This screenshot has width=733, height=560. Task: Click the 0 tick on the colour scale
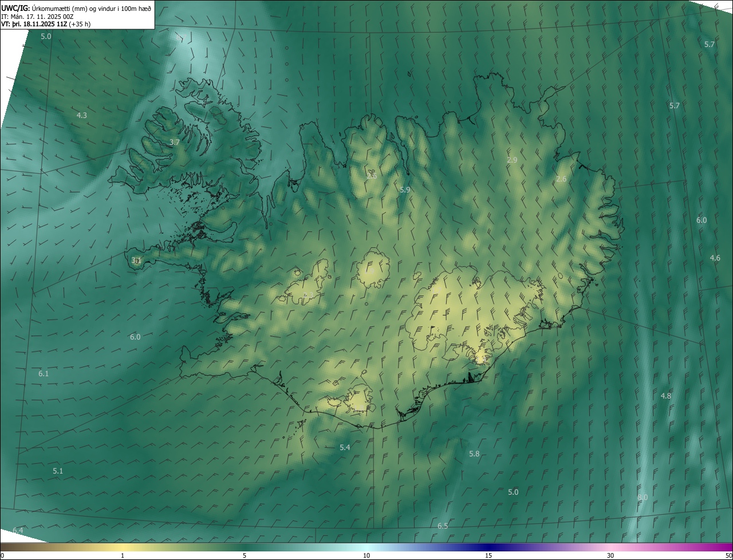(x=2, y=555)
